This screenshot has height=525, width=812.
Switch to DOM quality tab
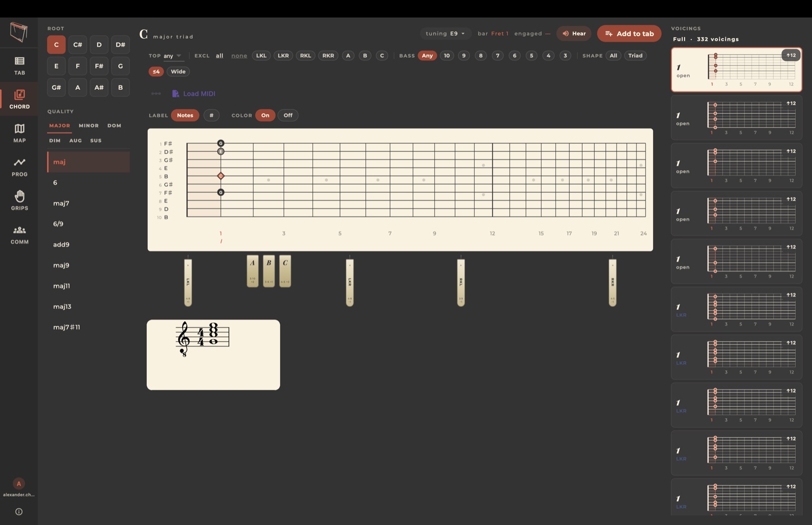(x=114, y=125)
